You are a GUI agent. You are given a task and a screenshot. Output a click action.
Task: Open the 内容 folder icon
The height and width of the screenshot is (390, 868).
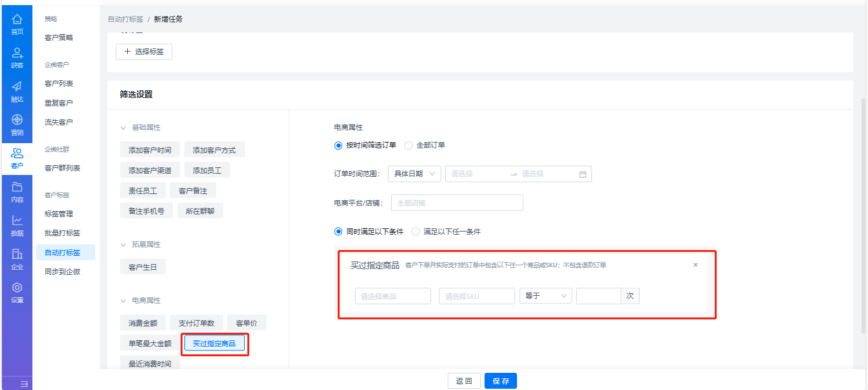pos(17,187)
